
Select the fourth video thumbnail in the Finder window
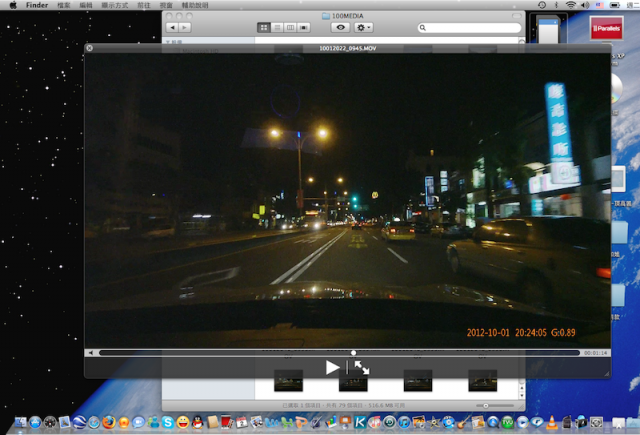pyautogui.click(x=482, y=380)
